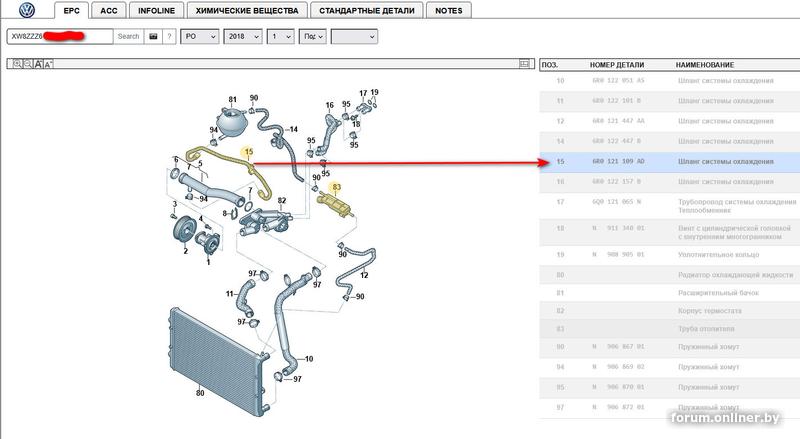The image size is (800, 439).
Task: Click the camera icon next to Search
Action: (x=153, y=36)
